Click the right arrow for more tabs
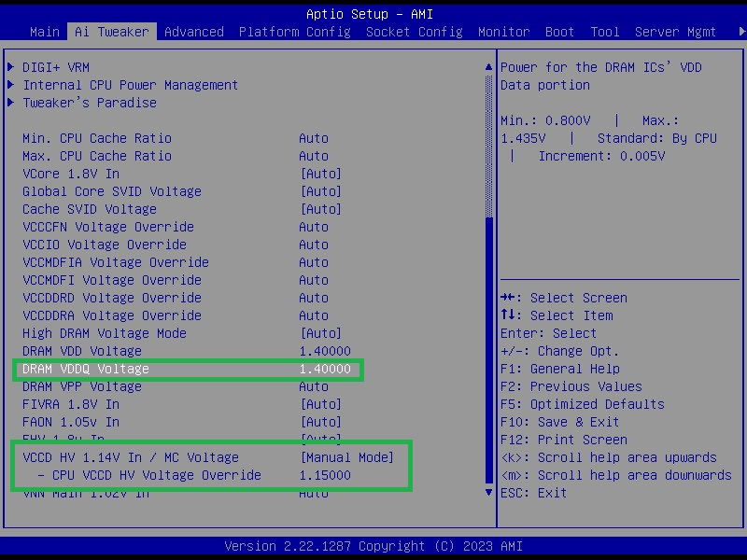This screenshot has height=560, width=747. point(741,32)
